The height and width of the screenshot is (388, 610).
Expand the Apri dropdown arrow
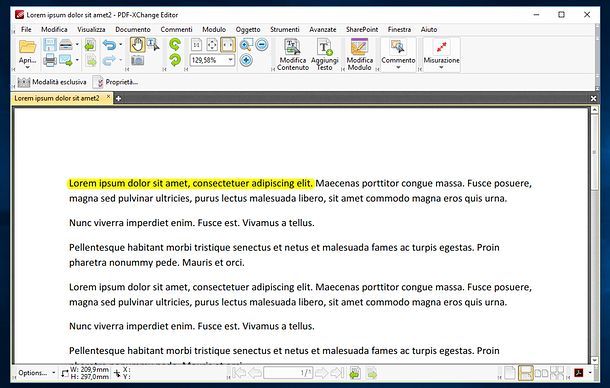tap(27, 68)
